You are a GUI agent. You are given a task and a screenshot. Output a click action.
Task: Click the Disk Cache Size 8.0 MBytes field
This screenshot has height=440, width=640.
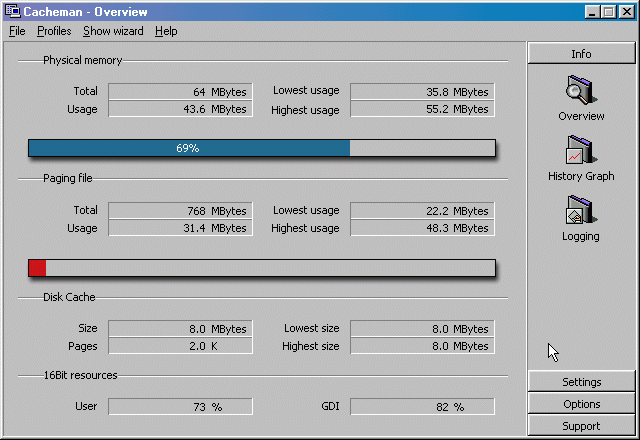click(x=180, y=329)
